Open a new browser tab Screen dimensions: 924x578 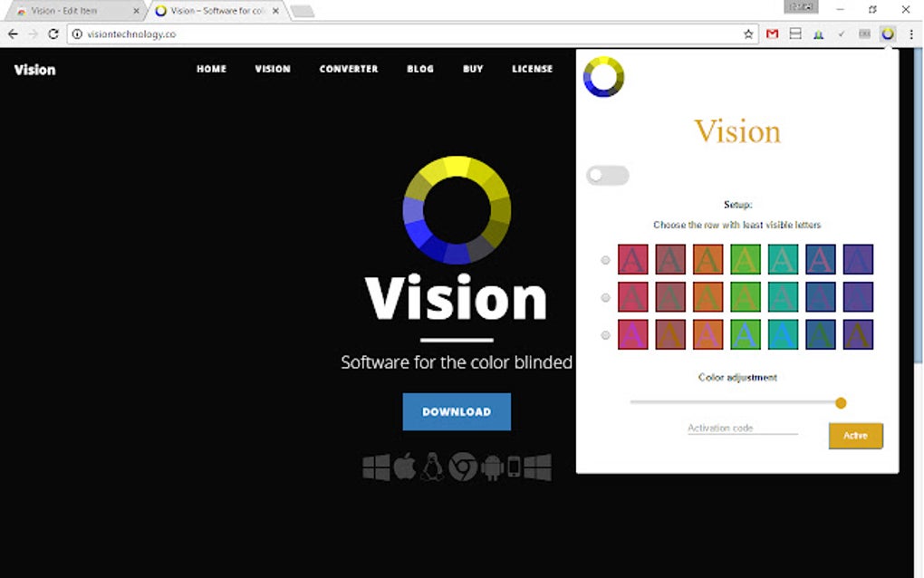coord(303,11)
